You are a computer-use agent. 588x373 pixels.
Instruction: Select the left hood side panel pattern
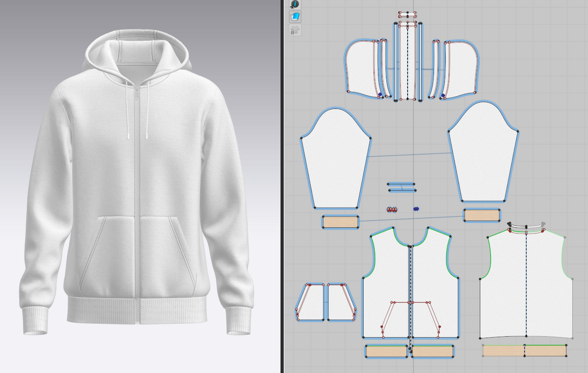tap(362, 69)
